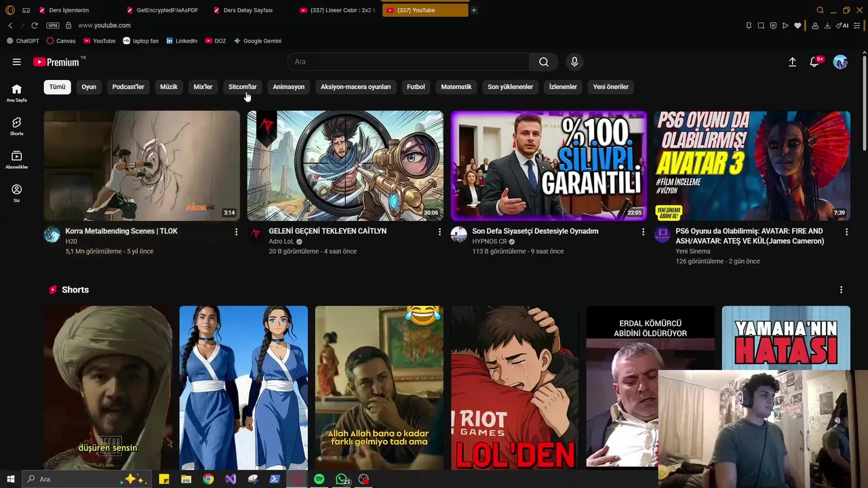Select the Son yüklenenler chip
868x488 pixels.
[510, 87]
